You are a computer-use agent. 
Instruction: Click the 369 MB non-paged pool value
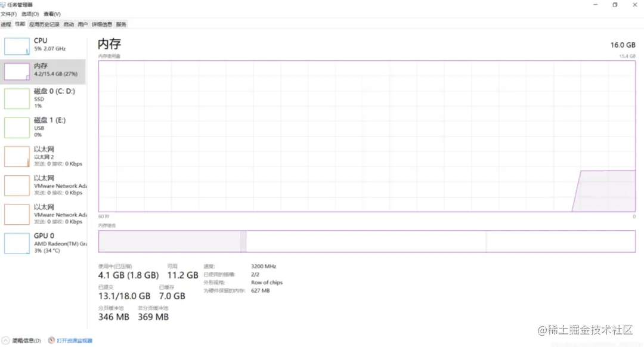[x=153, y=317]
